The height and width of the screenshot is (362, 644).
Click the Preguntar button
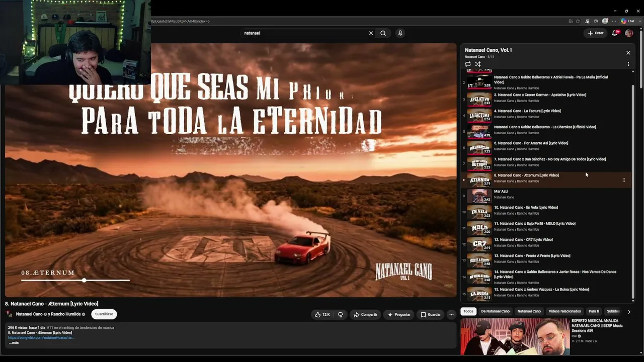[399, 315]
